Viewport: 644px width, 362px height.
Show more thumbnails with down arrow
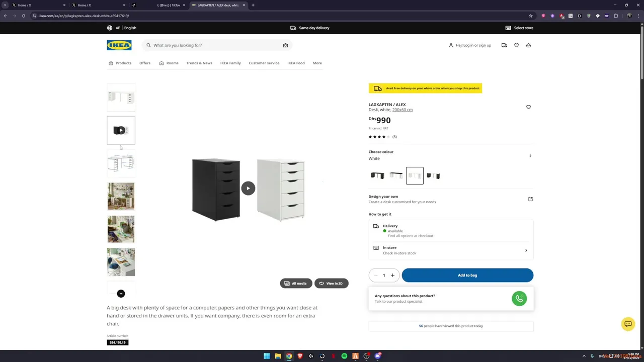(x=121, y=294)
